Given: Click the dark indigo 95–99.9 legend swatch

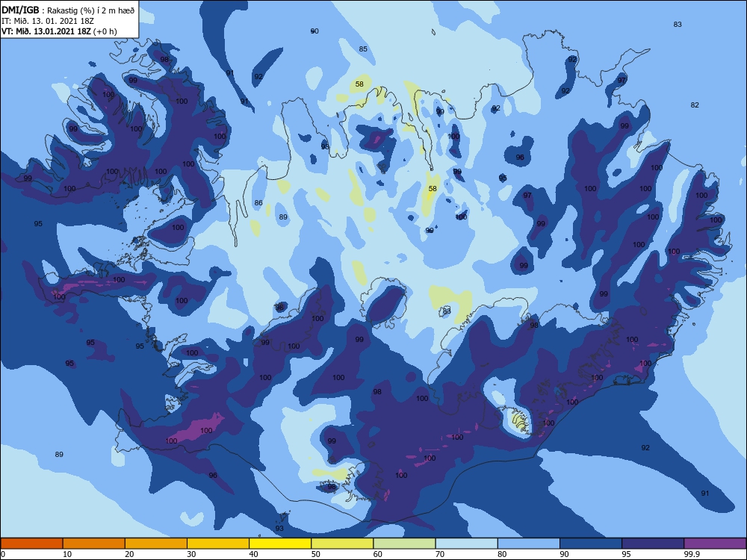Looking at the screenshot, I should click(x=653, y=544).
